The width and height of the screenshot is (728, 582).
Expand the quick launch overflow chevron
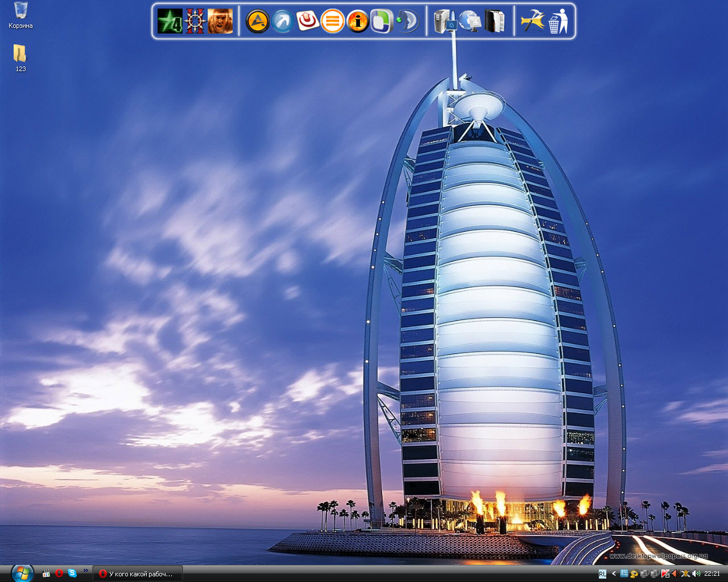coord(86,571)
